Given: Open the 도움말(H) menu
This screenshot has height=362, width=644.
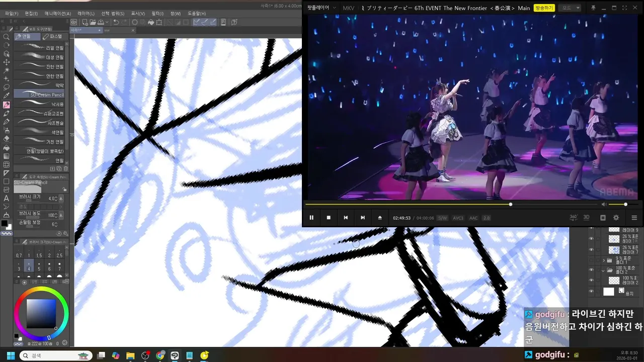Looking at the screenshot, I should 197,14.
